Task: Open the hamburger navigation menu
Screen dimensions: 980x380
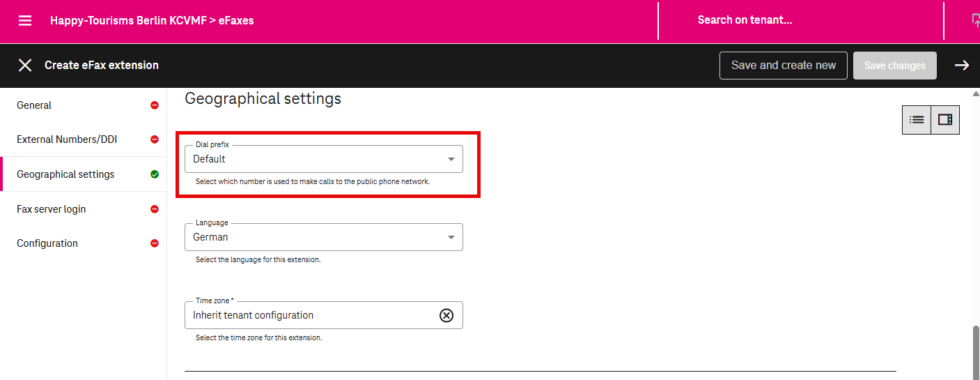Action: [x=25, y=20]
